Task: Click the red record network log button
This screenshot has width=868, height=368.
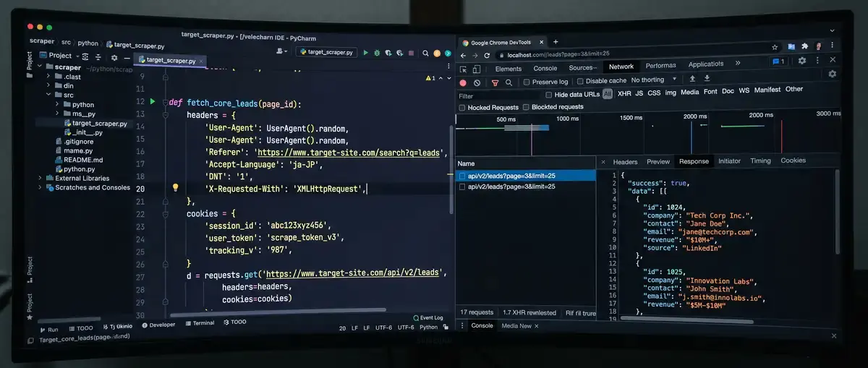Action: (463, 83)
